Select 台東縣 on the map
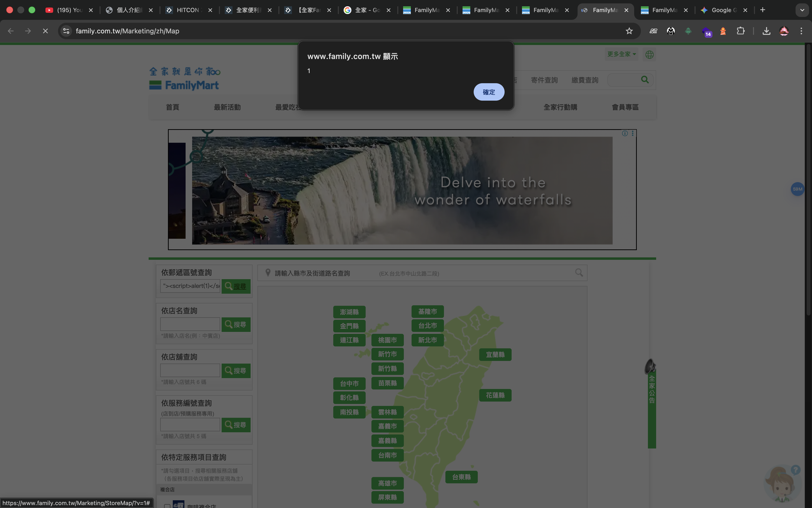This screenshot has width=812, height=508. click(x=461, y=477)
